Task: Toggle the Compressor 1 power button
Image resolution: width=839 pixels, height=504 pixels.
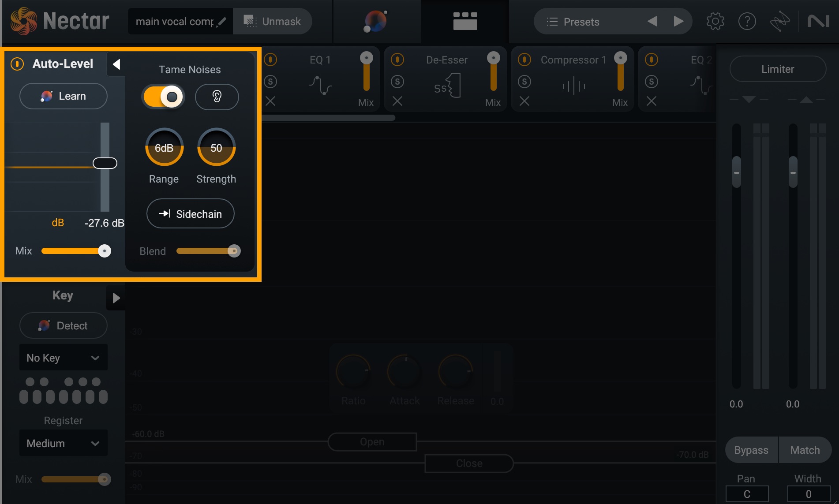Action: tap(524, 60)
